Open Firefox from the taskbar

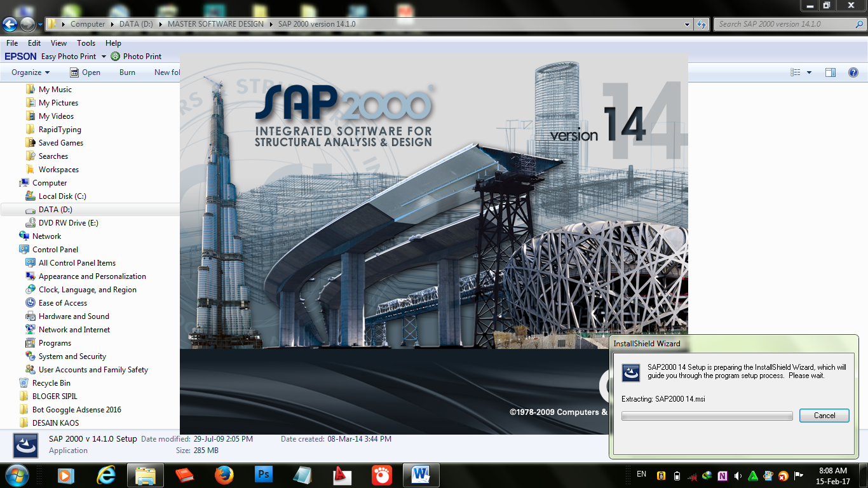coord(224,475)
